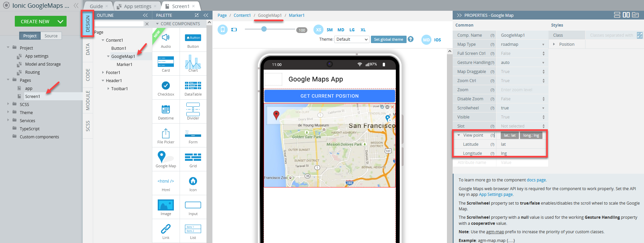
Task: Toggle Source view button
Action: click(51, 36)
